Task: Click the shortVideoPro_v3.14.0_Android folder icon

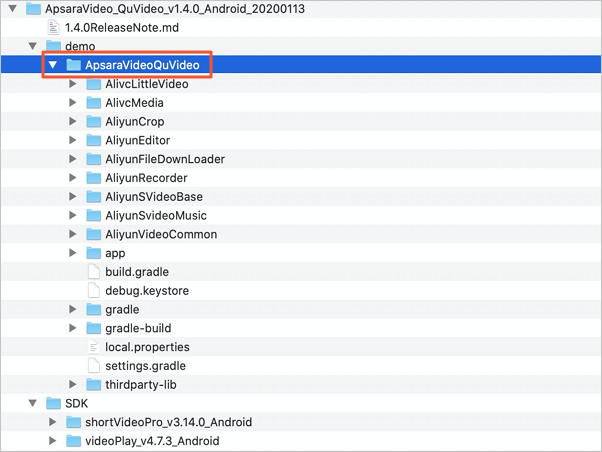Action: [x=73, y=422]
